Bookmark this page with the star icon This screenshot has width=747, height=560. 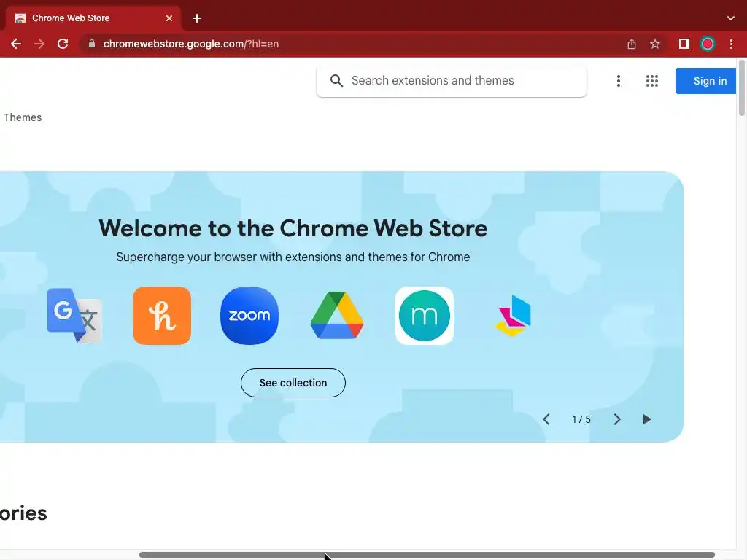[x=655, y=44]
